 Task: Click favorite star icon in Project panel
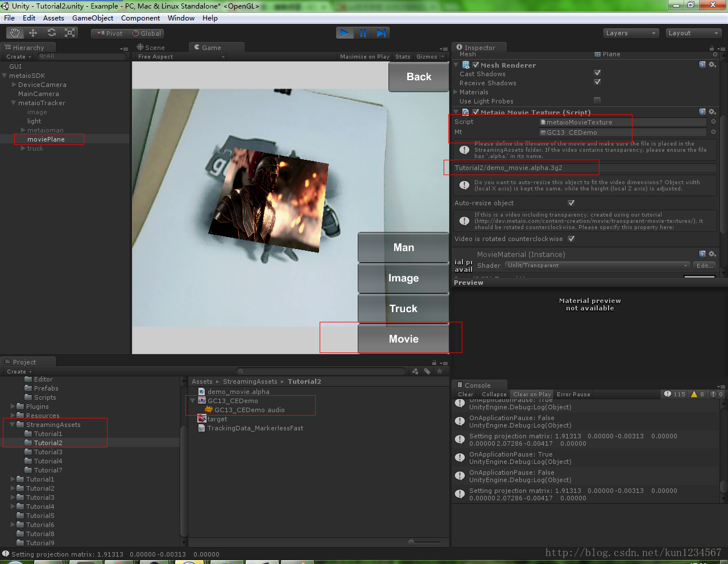[439, 371]
